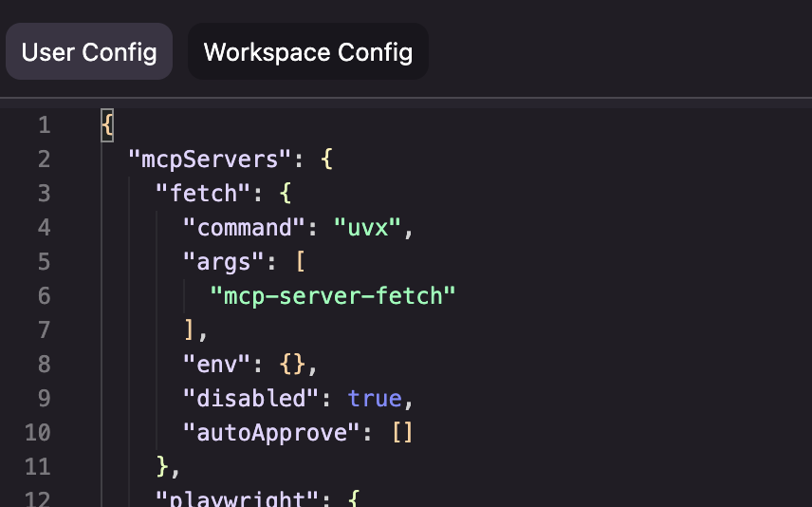Click the "mcp-server-fetch" argument string
Image resolution: width=812 pixels, height=507 pixels.
tap(333, 295)
